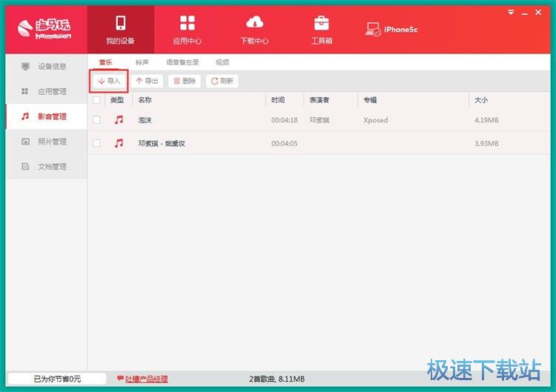Viewport: 556px width, 392px height.
Task: Sort by the 表演者 column header
Action: (x=319, y=100)
